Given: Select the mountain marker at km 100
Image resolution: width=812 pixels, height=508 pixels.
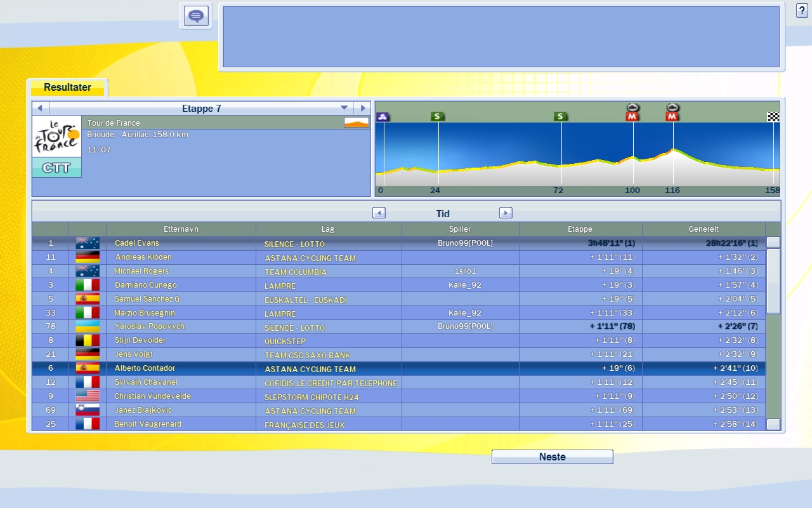Looking at the screenshot, I should [x=632, y=112].
